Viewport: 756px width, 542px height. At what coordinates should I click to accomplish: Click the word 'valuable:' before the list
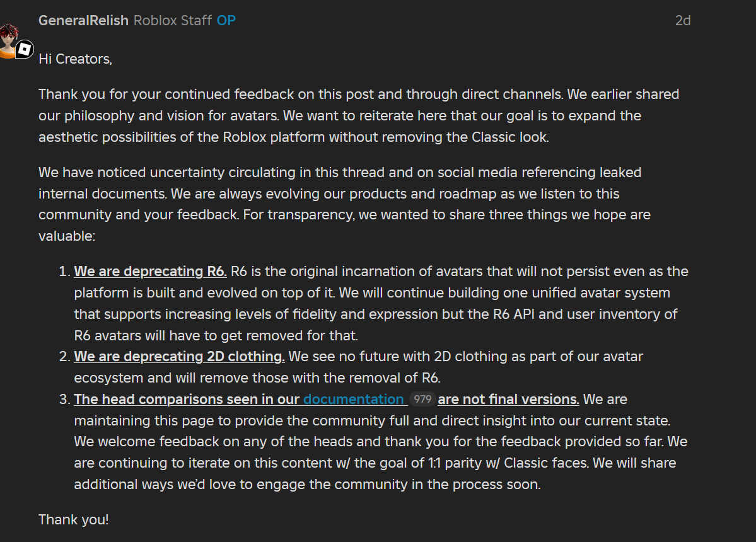point(66,236)
